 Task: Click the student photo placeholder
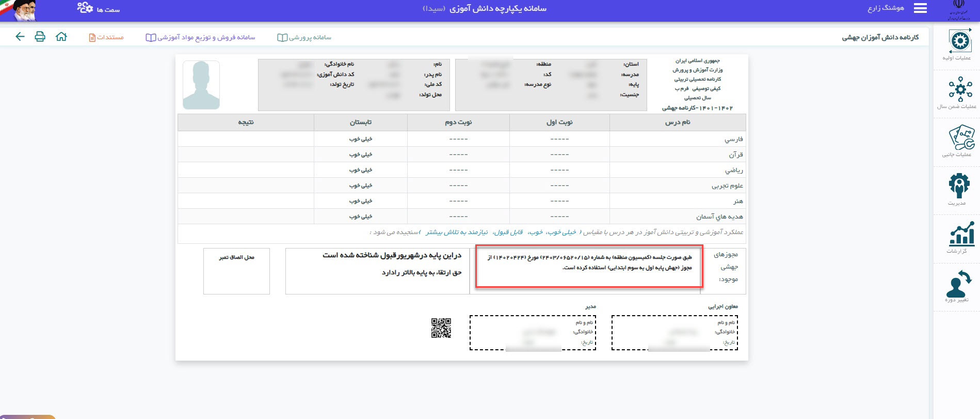[201, 85]
